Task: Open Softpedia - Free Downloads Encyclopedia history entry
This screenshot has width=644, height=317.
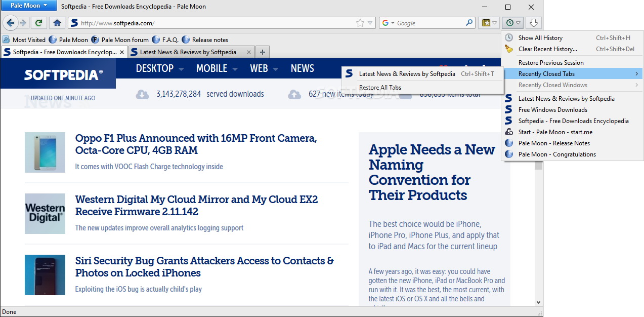Action: (x=572, y=121)
